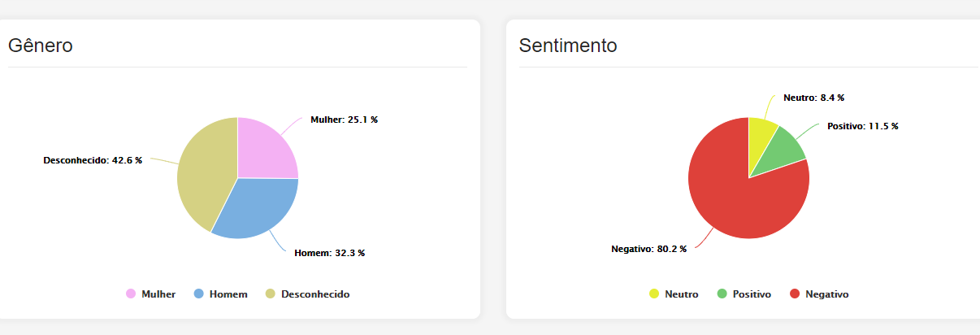Toggle the Neutro legend text
Viewport: 980px width, 335px height.
pyautogui.click(x=681, y=294)
